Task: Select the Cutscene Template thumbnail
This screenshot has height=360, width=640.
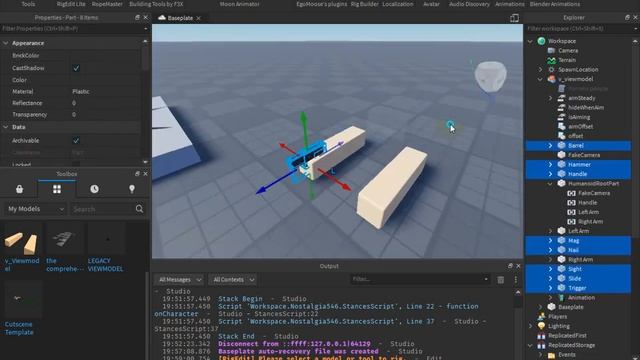Action: click(x=23, y=299)
